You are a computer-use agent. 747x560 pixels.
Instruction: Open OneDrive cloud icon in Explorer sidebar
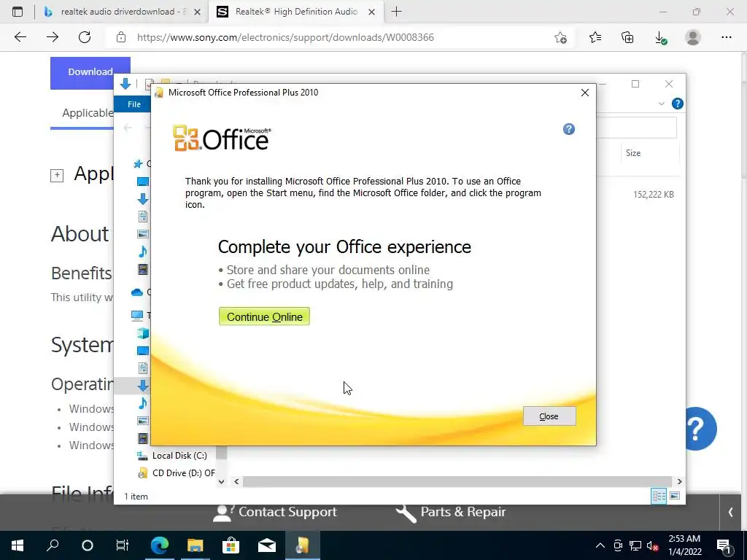136,292
